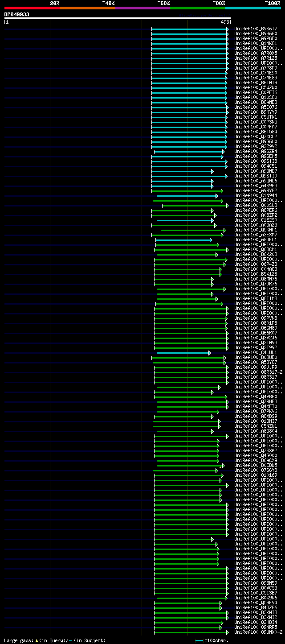The width and height of the screenshot is (285, 644).
Task: Click label UniRef100_C4LUL1
Action: click(256, 352)
